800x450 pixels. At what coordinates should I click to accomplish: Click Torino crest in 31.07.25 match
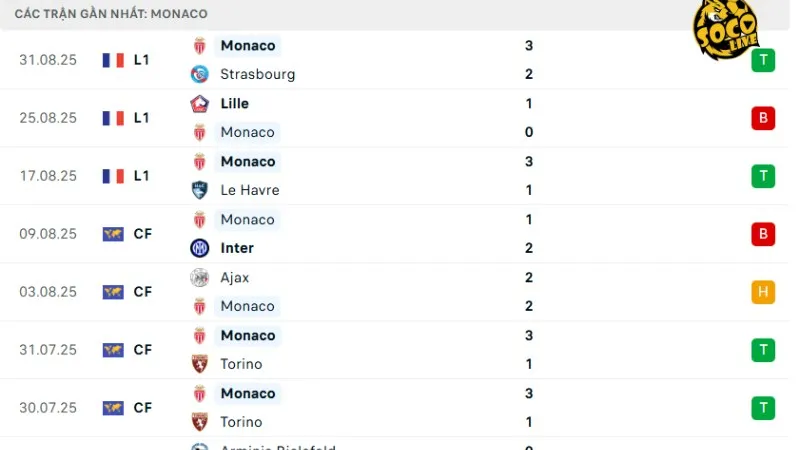(x=199, y=364)
